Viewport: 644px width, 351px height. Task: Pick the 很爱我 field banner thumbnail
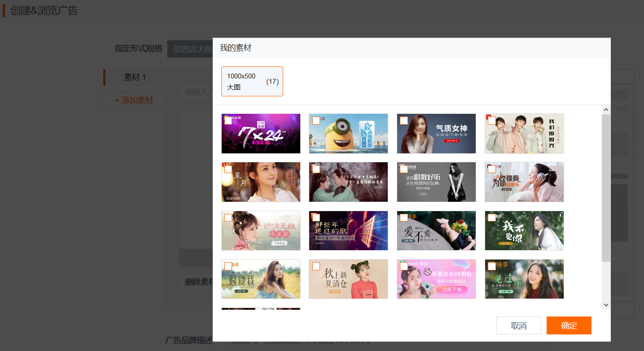[x=261, y=279]
